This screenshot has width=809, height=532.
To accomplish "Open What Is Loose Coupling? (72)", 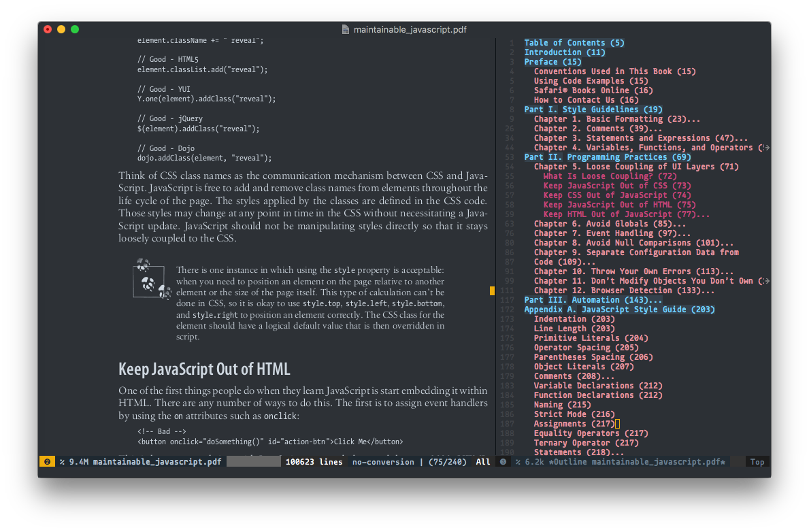I will point(610,176).
